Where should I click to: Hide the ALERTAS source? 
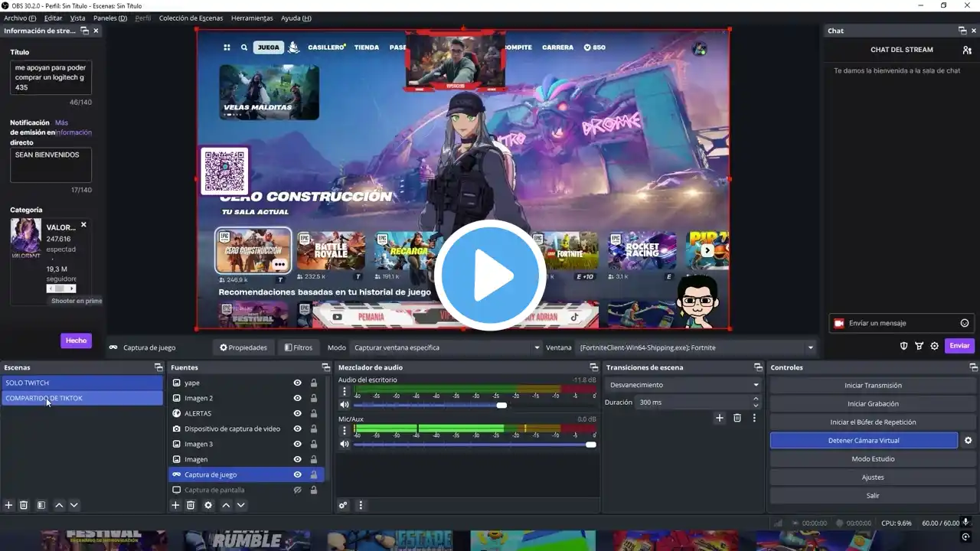[297, 413]
